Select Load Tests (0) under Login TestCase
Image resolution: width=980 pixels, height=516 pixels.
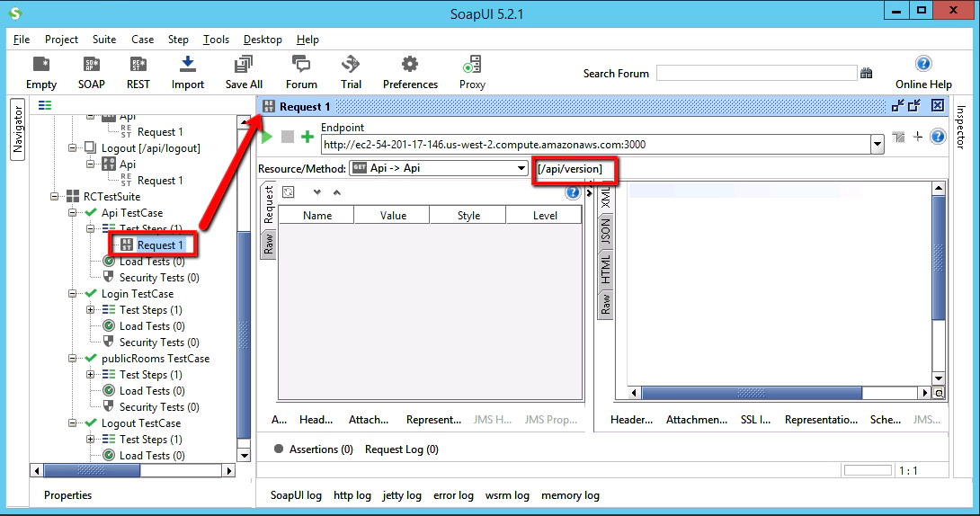(152, 326)
